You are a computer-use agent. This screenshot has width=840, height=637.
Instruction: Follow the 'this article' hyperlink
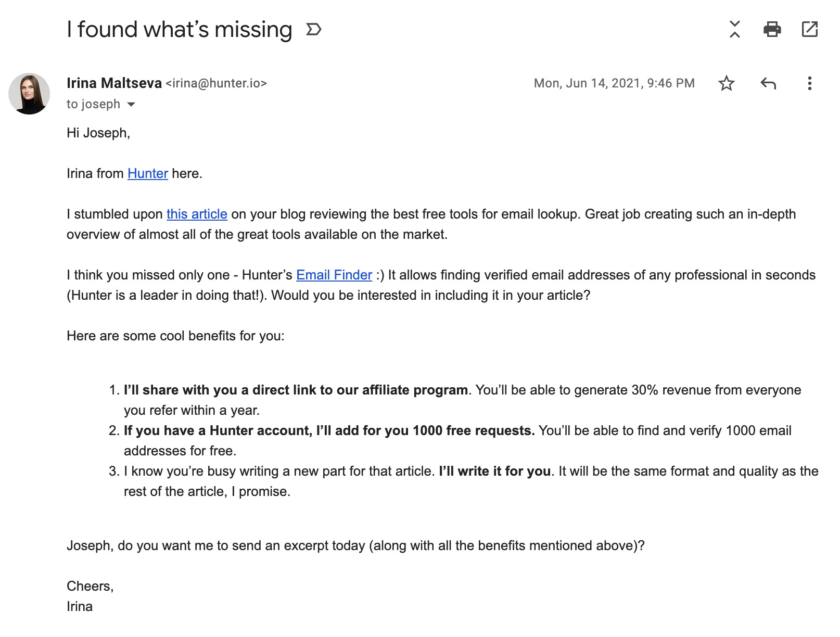[196, 214]
